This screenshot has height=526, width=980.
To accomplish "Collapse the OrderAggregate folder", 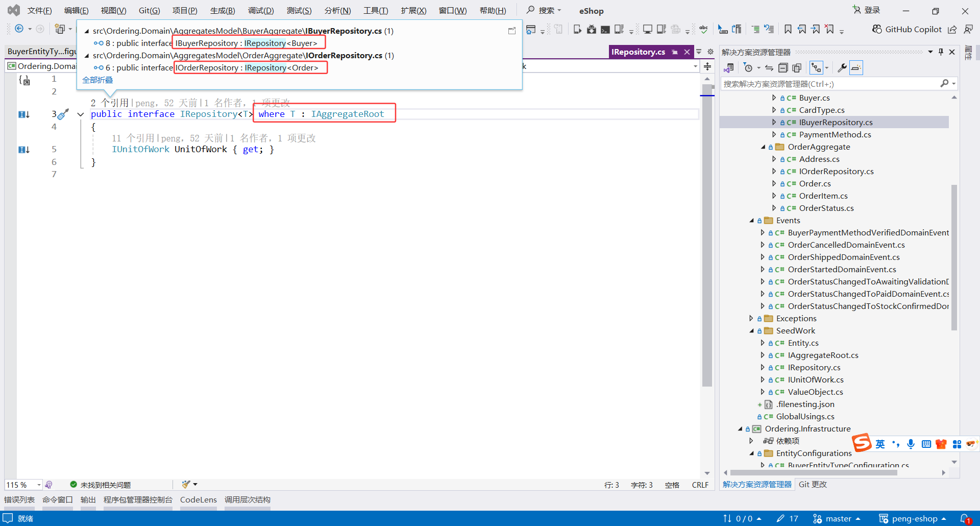I will (x=763, y=147).
